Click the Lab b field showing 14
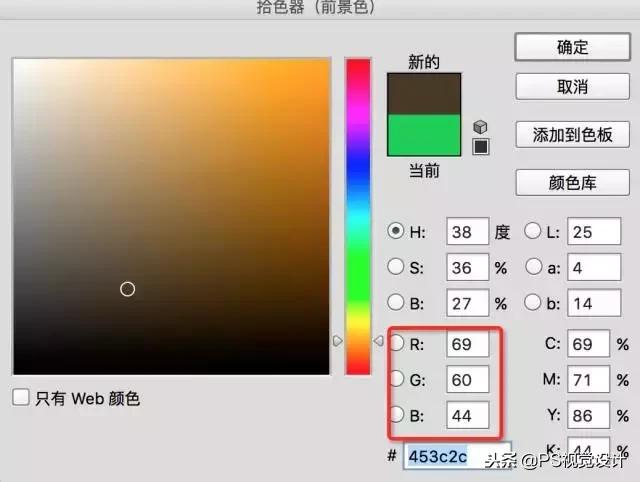 594,303
